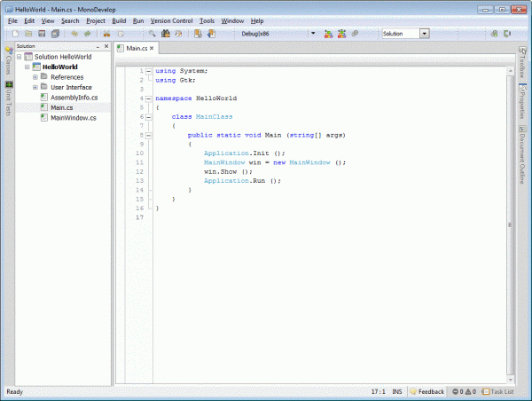Select Main.cs in the solution tree
This screenshot has width=532, height=401.
[61, 107]
